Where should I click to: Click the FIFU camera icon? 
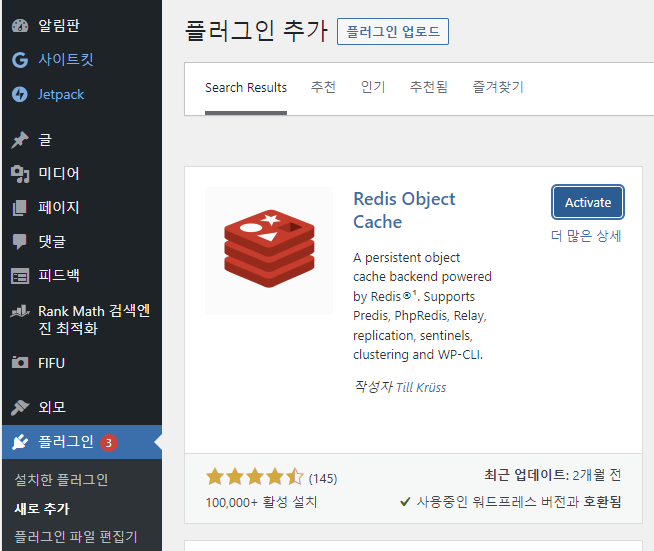(x=20, y=362)
